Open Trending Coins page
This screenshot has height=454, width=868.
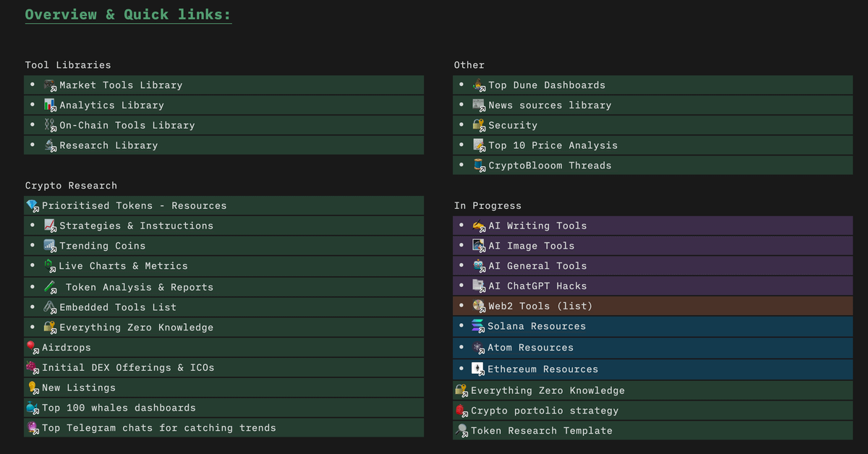point(102,246)
